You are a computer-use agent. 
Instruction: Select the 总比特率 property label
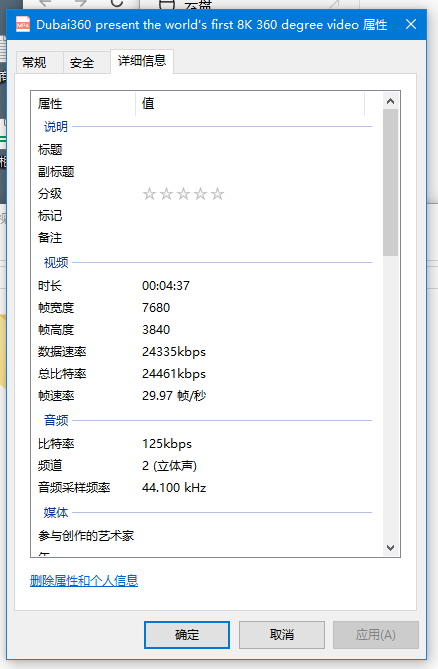pos(62,374)
